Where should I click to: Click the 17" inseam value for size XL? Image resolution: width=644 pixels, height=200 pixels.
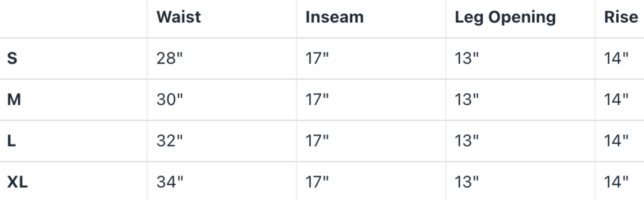click(x=317, y=182)
